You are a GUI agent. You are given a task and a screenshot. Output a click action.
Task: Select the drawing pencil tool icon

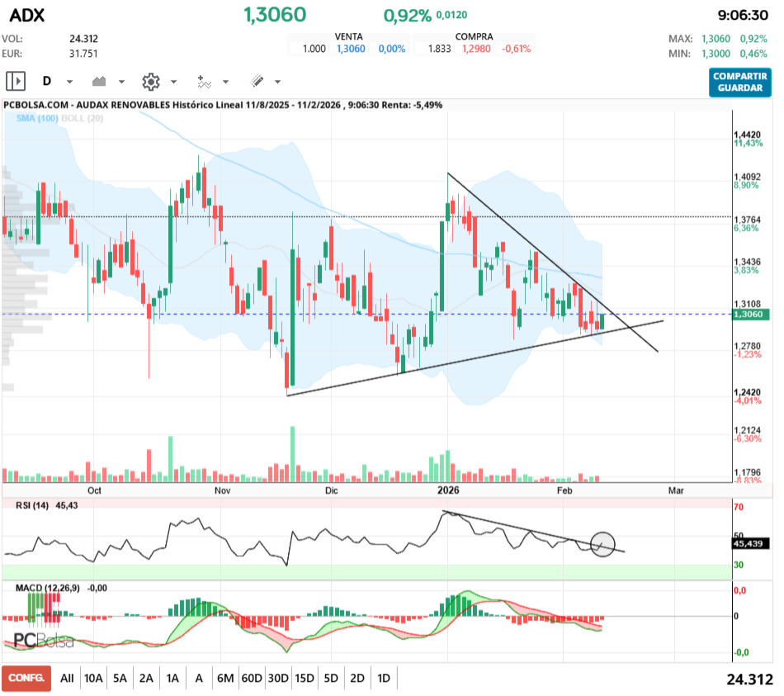click(x=257, y=81)
